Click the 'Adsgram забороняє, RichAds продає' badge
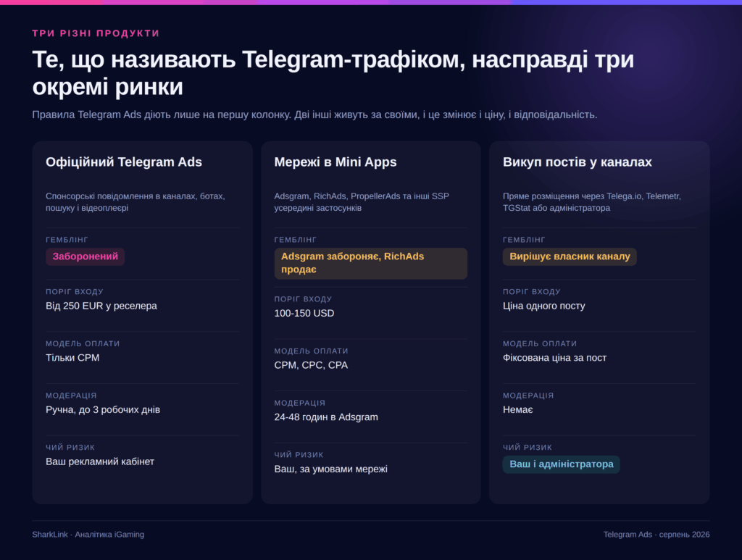Image resolution: width=742 pixels, height=560 pixels. pyautogui.click(x=371, y=264)
